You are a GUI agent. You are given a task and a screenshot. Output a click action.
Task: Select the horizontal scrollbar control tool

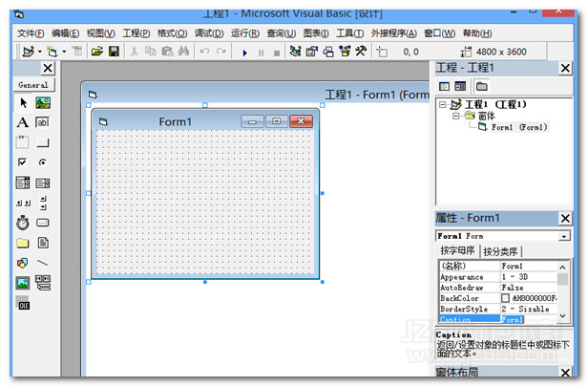point(23,204)
